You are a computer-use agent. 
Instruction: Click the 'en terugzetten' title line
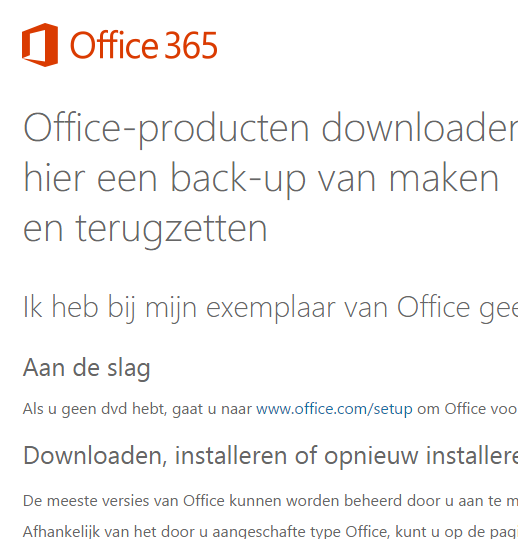pyautogui.click(x=145, y=229)
